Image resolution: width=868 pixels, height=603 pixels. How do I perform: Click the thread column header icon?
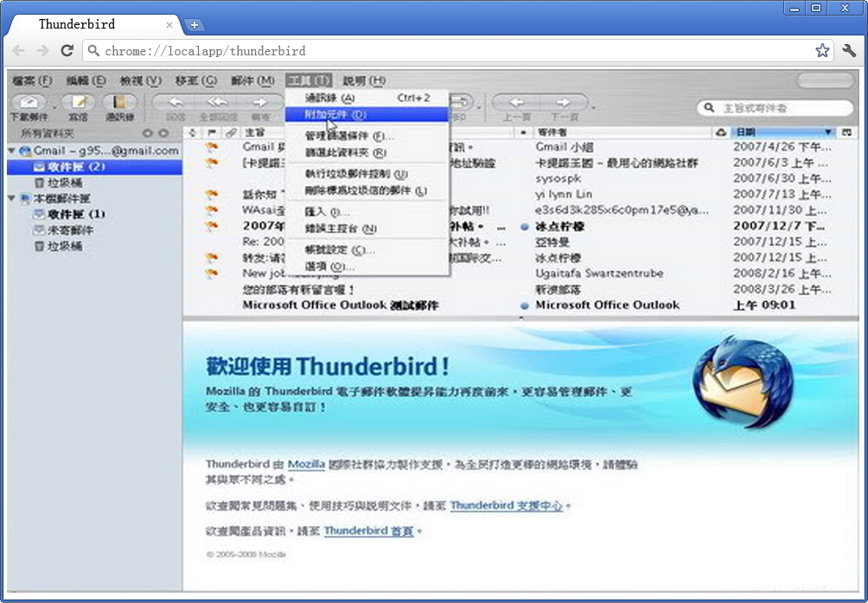192,132
